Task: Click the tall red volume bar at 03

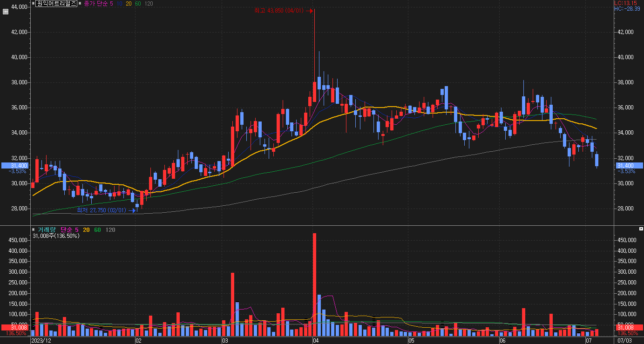Action: [233, 304]
